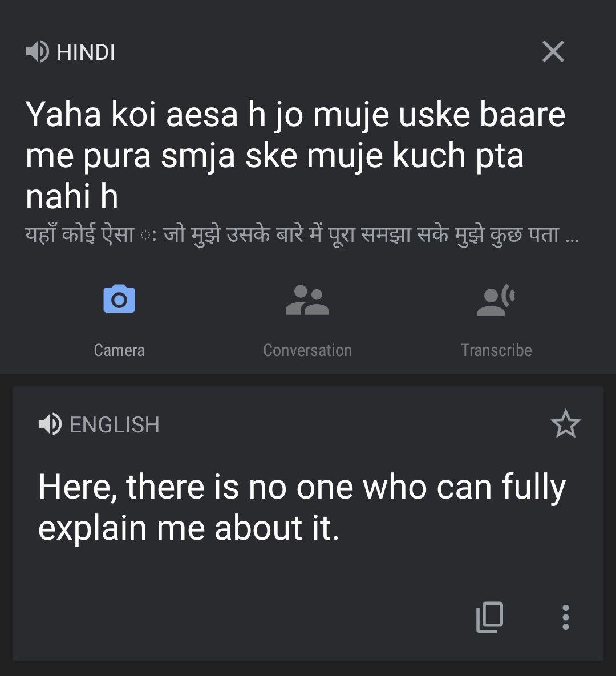Expand the truncated Devanagari ellipsis
Screen dimensions: 616x676
pyautogui.click(x=572, y=236)
